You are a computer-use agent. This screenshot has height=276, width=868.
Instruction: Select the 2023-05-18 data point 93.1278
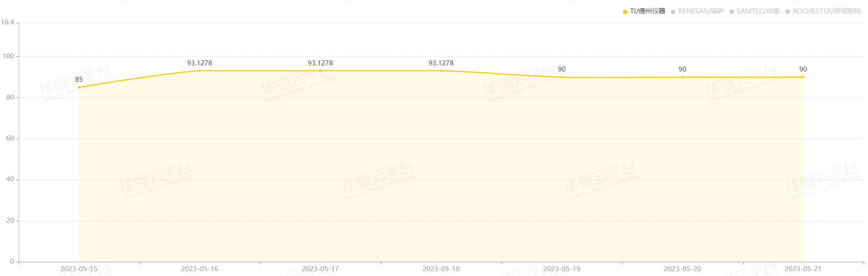point(441,71)
